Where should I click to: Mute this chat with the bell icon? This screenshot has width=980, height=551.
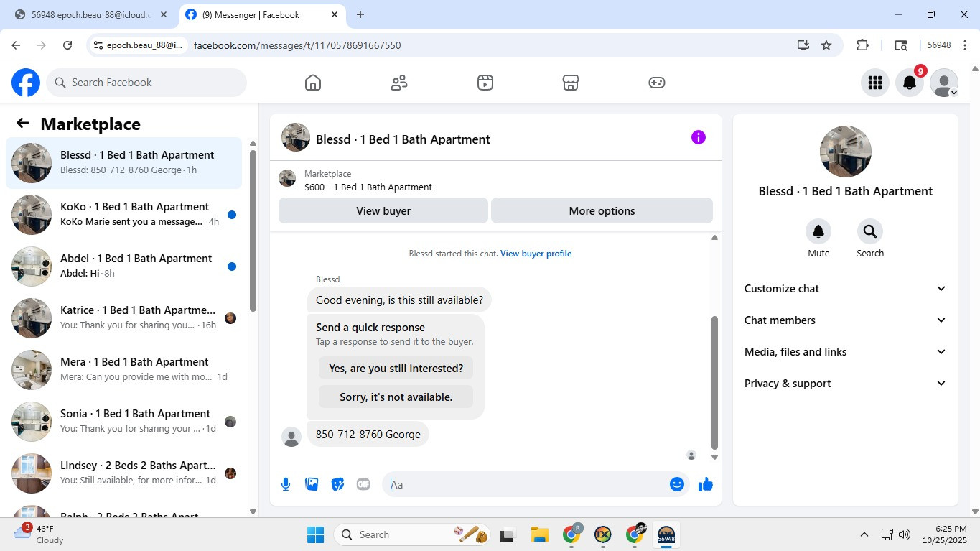point(818,231)
